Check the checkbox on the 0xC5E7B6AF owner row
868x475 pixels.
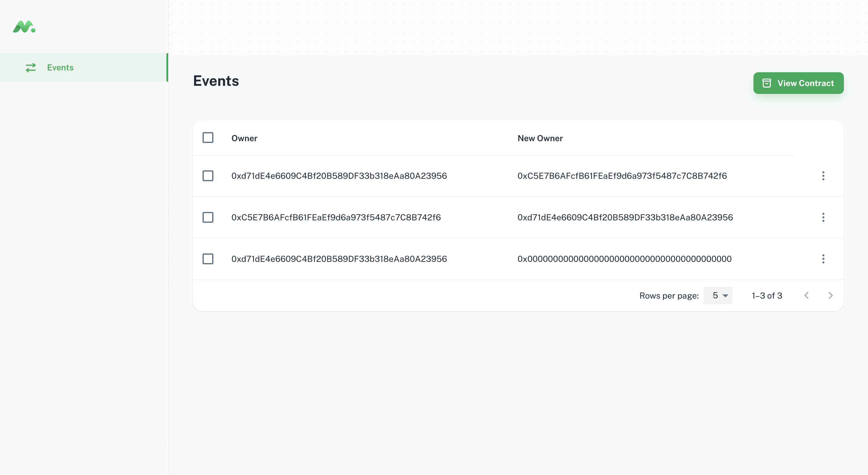[x=208, y=217]
